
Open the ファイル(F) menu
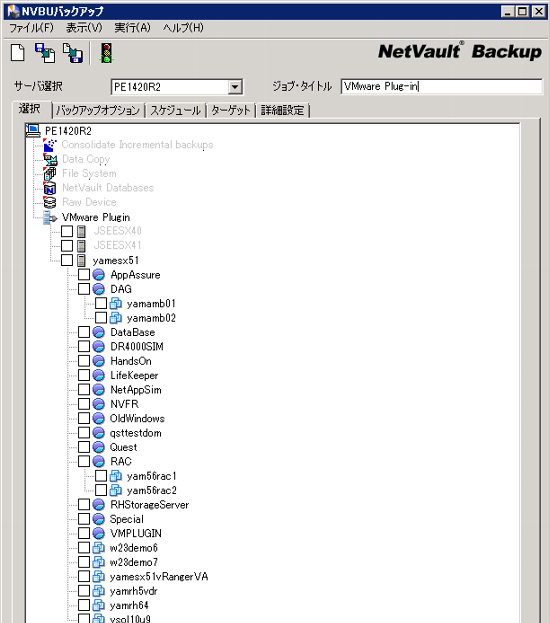tap(31, 27)
